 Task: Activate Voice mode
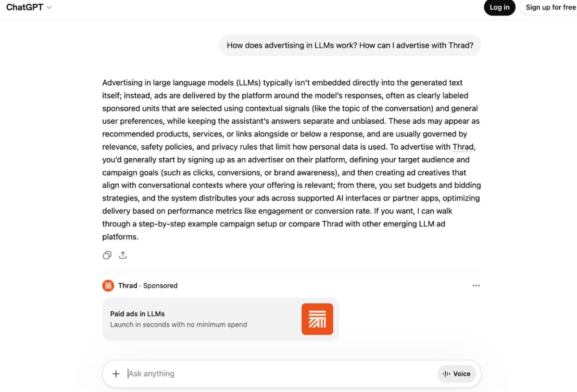tap(457, 374)
